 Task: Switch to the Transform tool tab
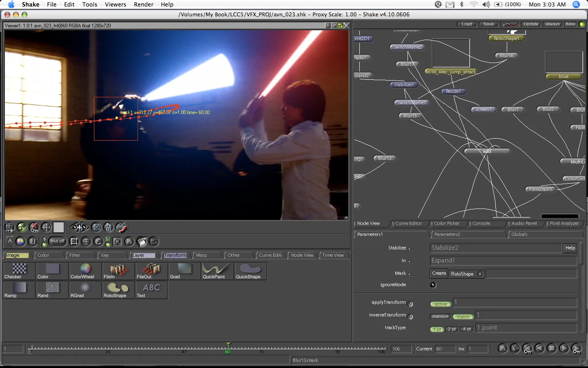coord(175,255)
